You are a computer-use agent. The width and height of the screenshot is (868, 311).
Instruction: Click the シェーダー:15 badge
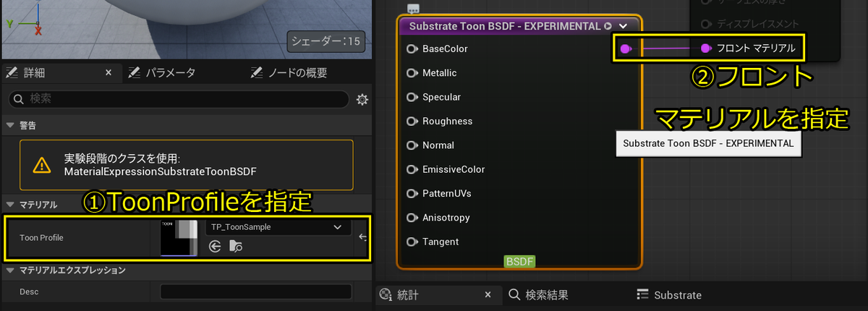point(325,41)
